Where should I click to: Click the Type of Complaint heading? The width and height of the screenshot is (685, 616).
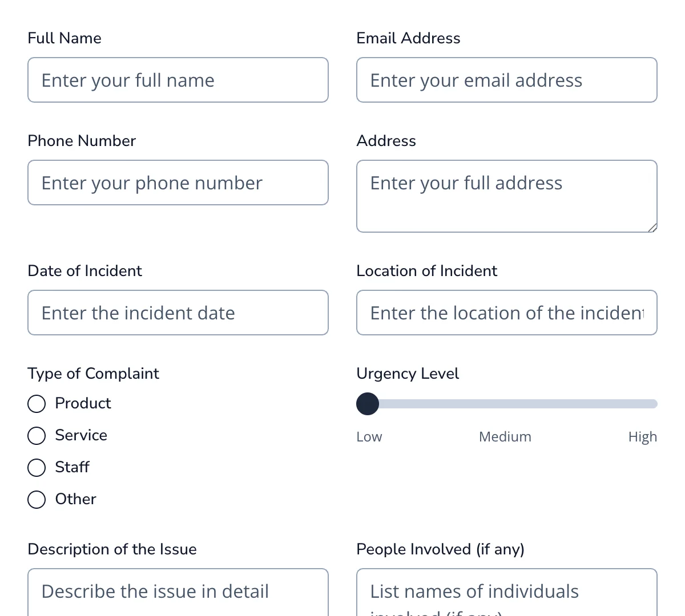(x=93, y=374)
